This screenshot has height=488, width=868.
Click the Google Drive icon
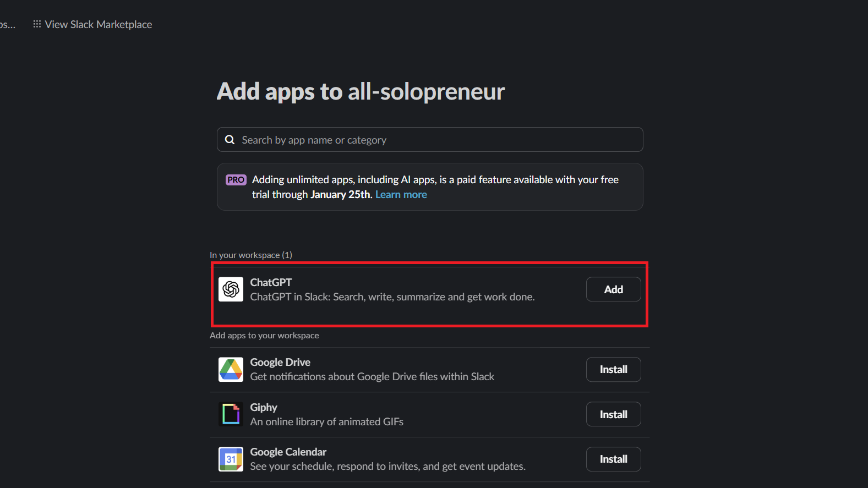(x=231, y=370)
